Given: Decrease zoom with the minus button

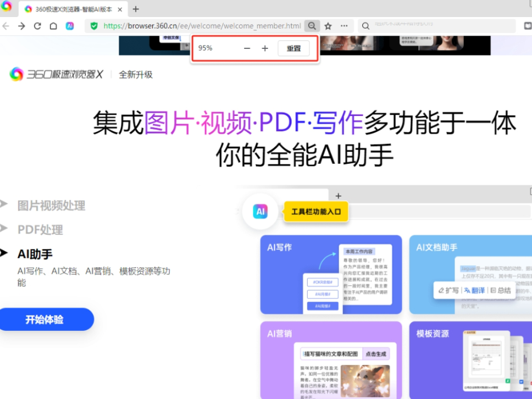Looking at the screenshot, I should [x=247, y=48].
